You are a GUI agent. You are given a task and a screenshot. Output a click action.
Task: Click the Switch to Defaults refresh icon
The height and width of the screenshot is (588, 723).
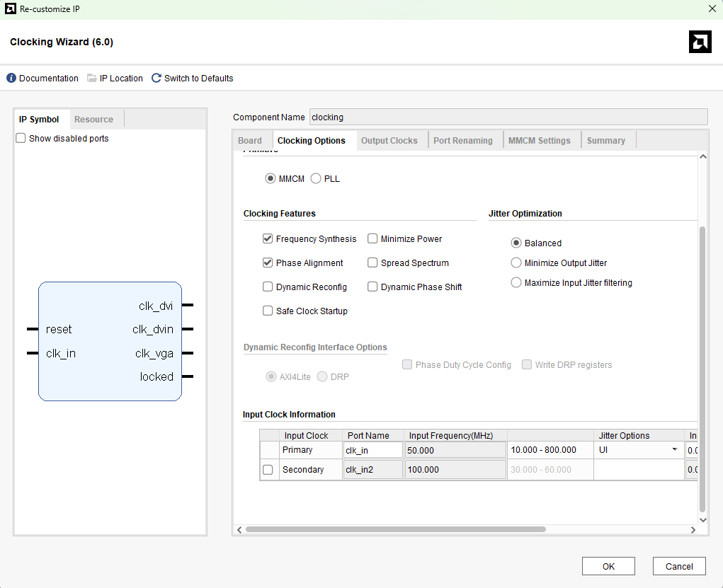(156, 79)
